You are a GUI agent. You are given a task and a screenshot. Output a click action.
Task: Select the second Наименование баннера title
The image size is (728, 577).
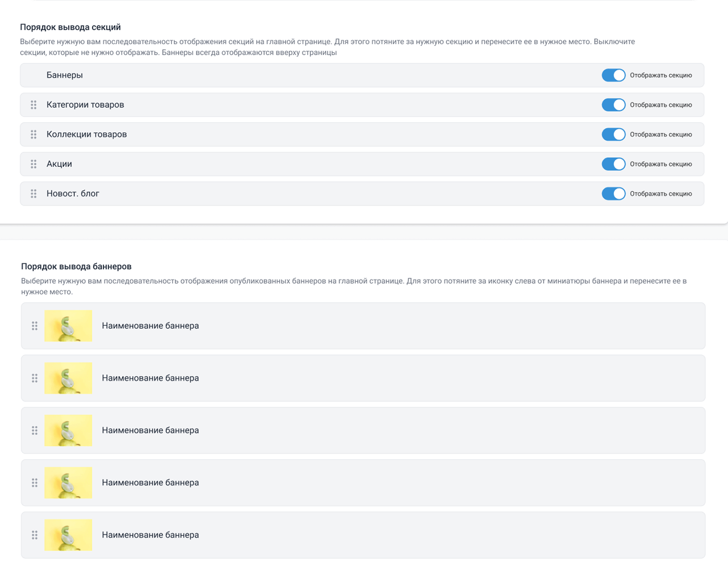click(150, 378)
